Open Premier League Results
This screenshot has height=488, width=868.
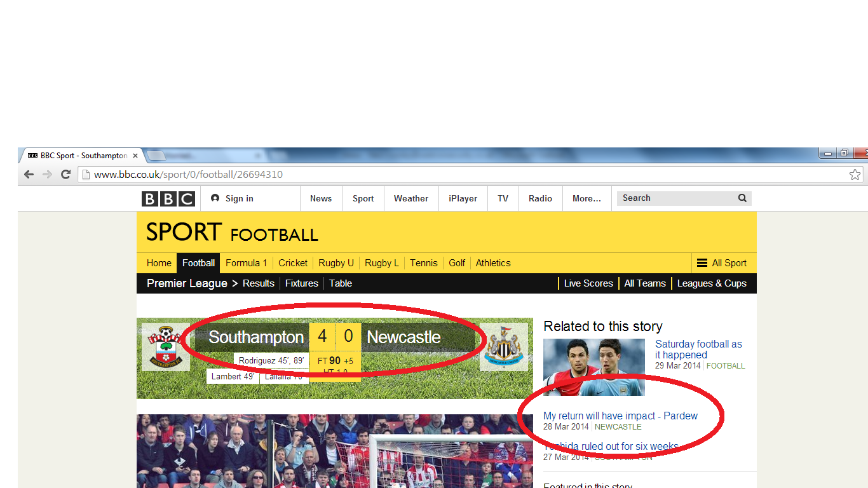click(x=259, y=283)
